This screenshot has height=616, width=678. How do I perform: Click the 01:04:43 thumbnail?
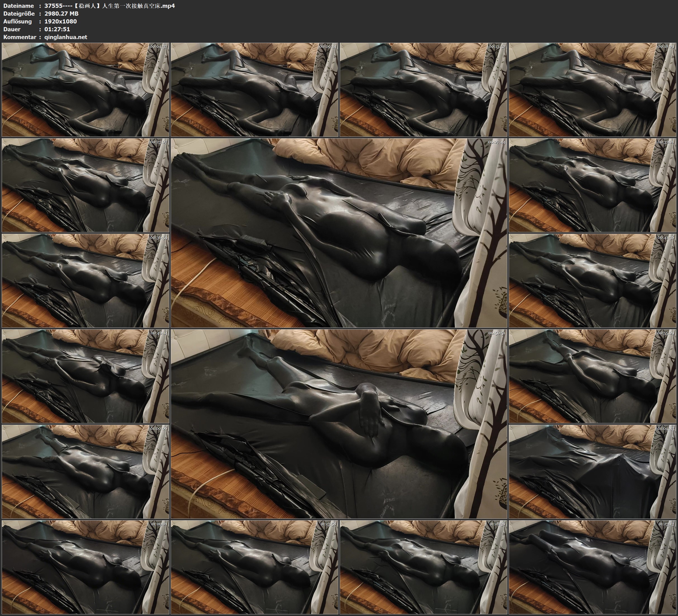coord(592,471)
